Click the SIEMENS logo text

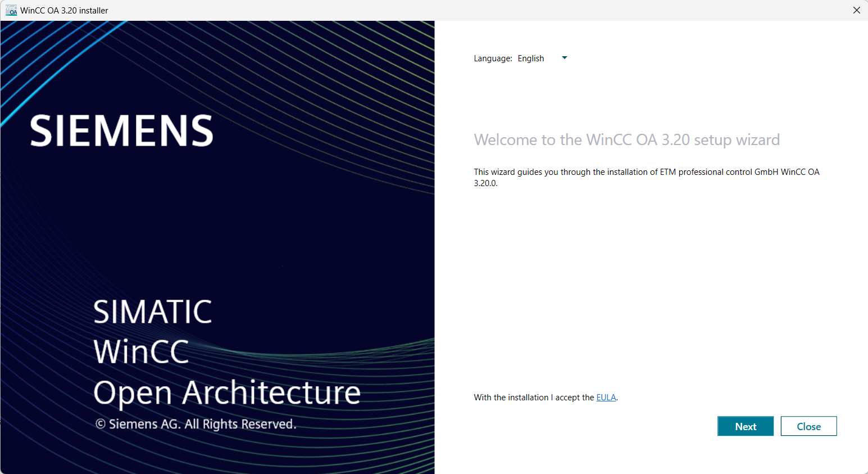pyautogui.click(x=121, y=131)
